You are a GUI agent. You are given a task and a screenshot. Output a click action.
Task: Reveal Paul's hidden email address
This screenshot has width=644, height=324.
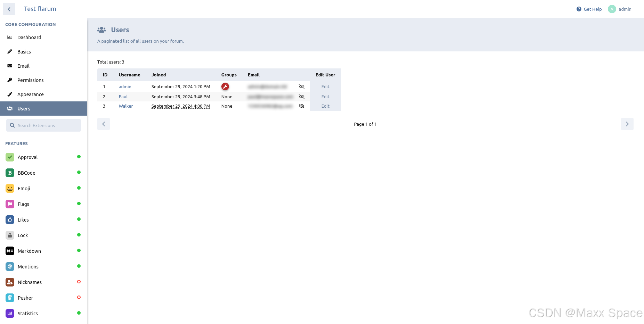pos(302,97)
